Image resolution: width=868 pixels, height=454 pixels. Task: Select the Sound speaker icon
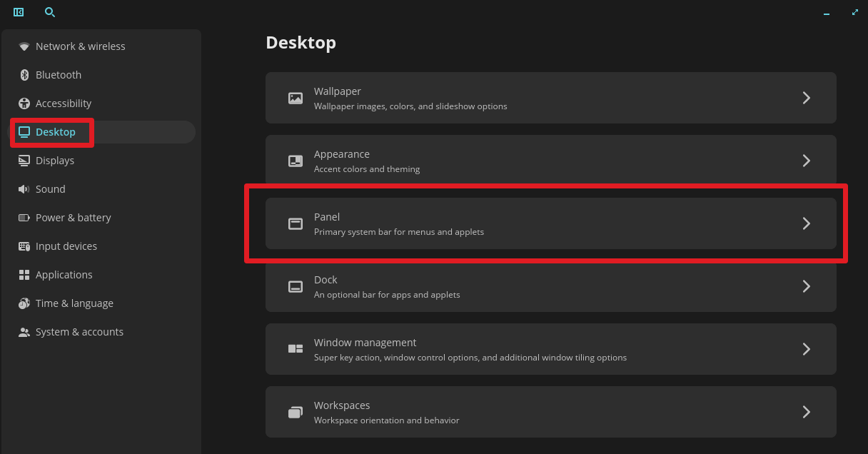pos(24,188)
